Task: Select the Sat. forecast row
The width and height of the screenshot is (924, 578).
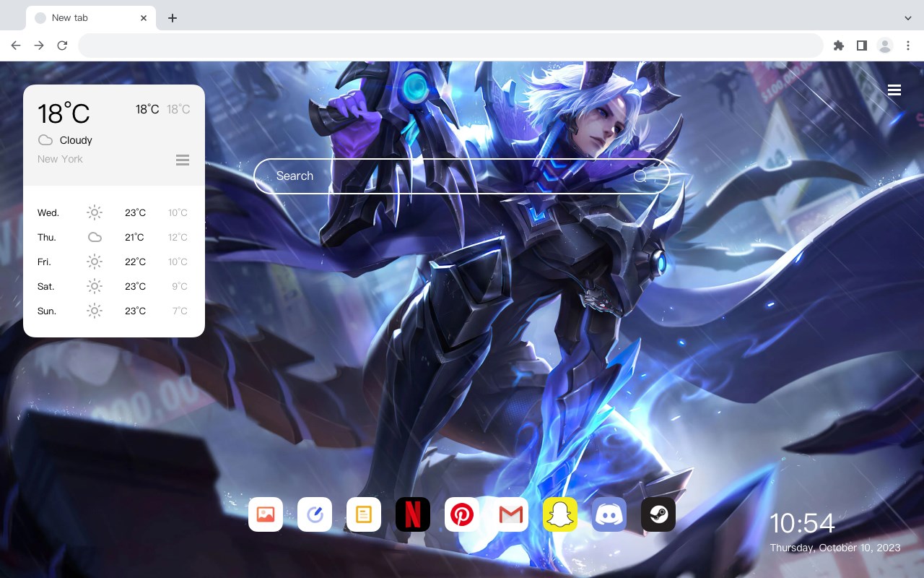Action: click(114, 286)
